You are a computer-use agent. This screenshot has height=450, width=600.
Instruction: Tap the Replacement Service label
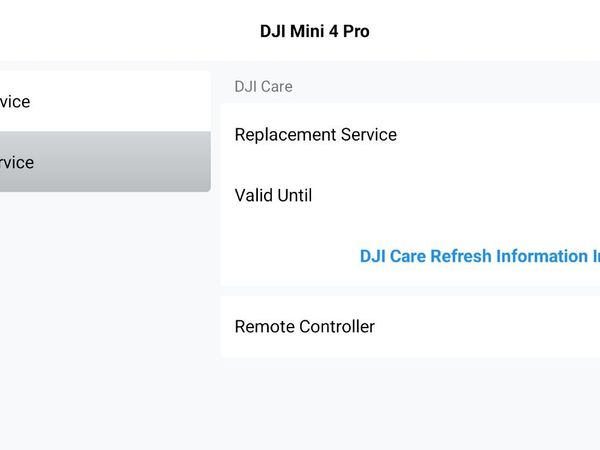coord(315,134)
